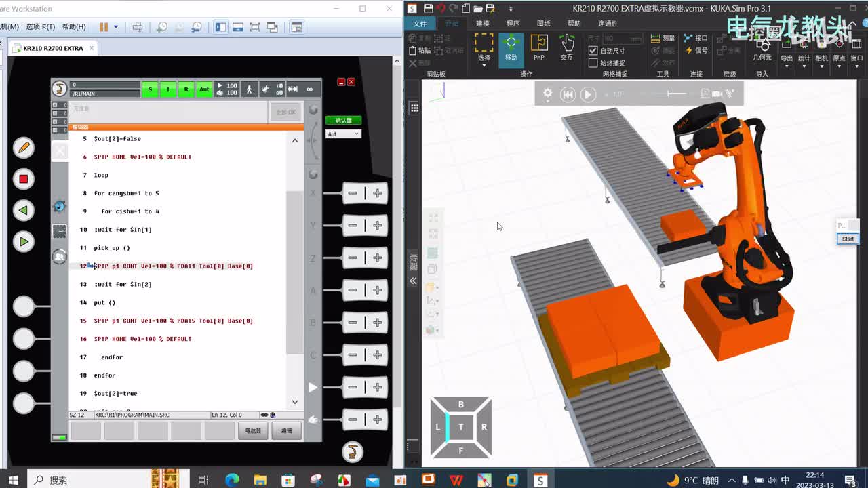Open the tool and base selection indicator
This screenshot has height=488, width=868.
tap(273, 89)
